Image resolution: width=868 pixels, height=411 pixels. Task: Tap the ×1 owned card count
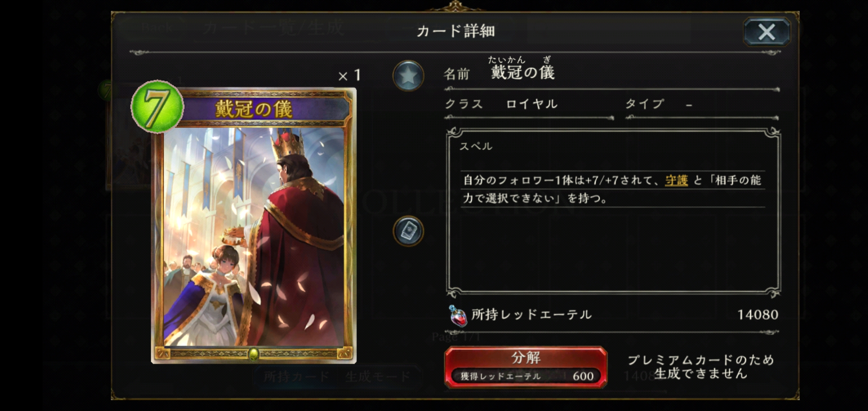(349, 75)
